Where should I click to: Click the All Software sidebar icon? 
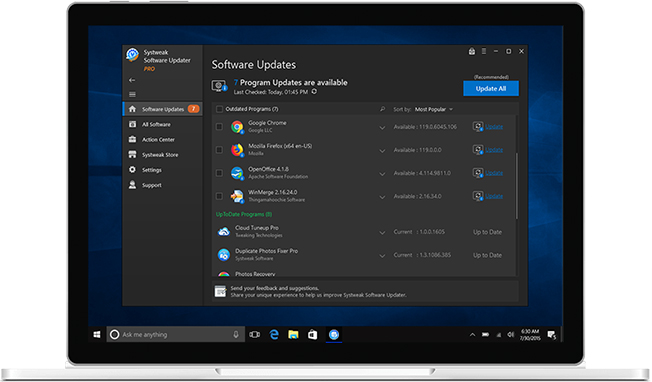pyautogui.click(x=132, y=124)
